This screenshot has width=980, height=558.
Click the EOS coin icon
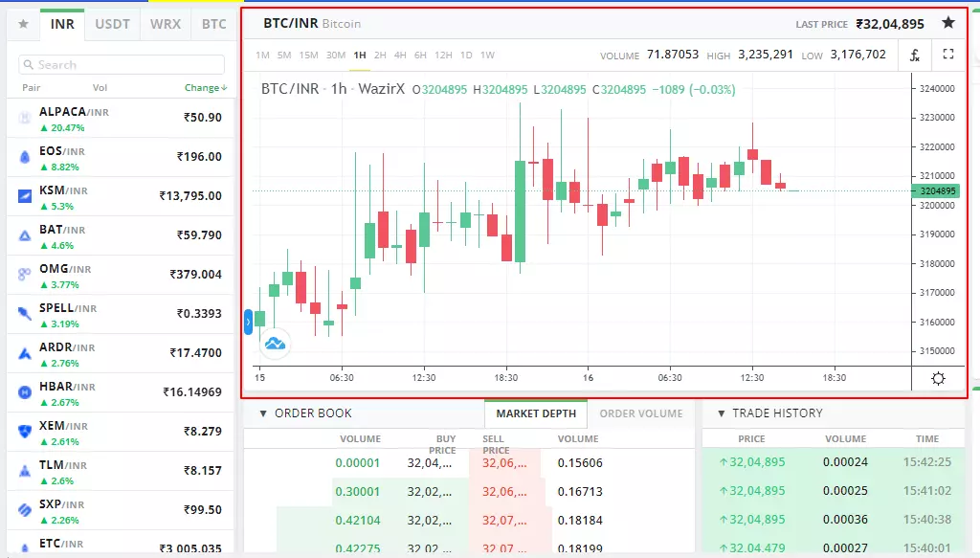click(x=24, y=157)
